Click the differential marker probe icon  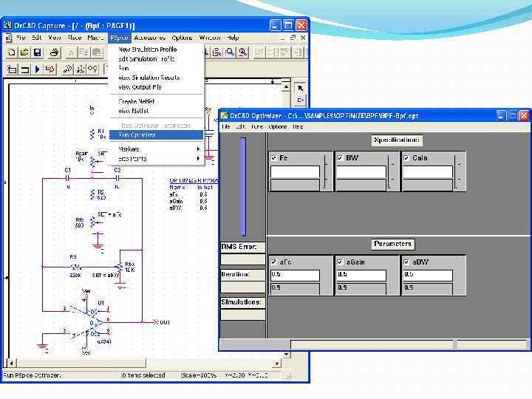point(92,69)
